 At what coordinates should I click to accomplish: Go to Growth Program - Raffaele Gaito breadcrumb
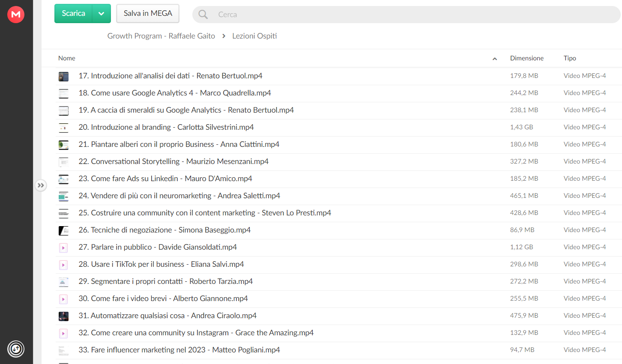[161, 36]
